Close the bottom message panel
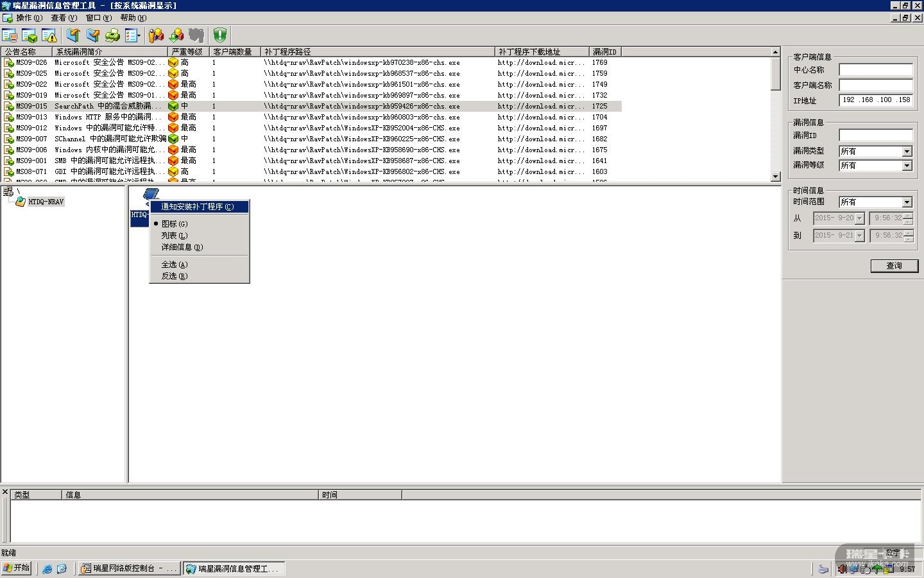Screen dimensions: 924x578 5,493
